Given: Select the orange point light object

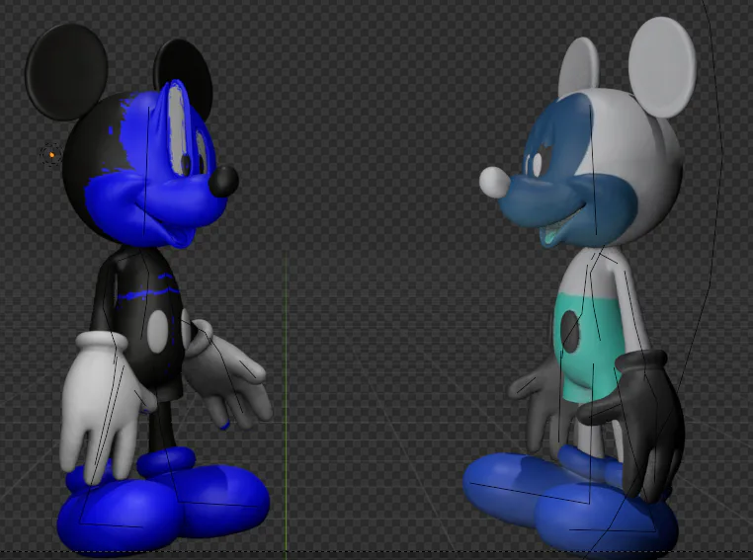Looking at the screenshot, I should tap(51, 154).
